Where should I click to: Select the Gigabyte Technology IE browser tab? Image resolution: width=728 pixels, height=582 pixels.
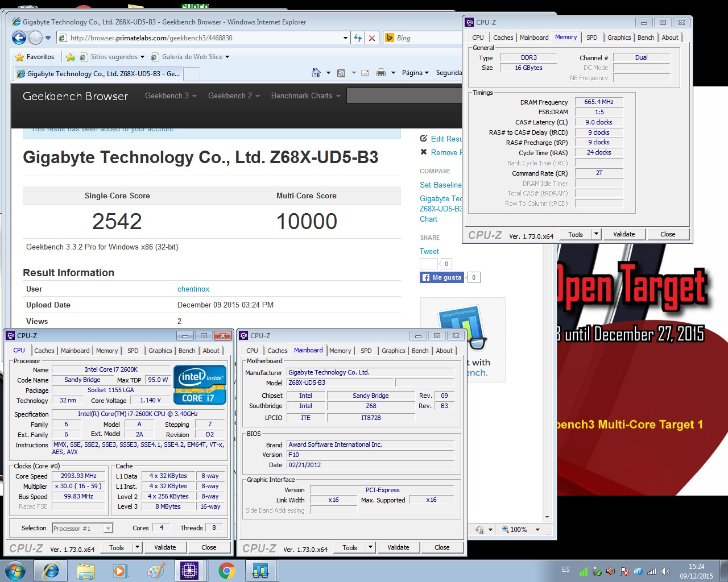click(98, 74)
